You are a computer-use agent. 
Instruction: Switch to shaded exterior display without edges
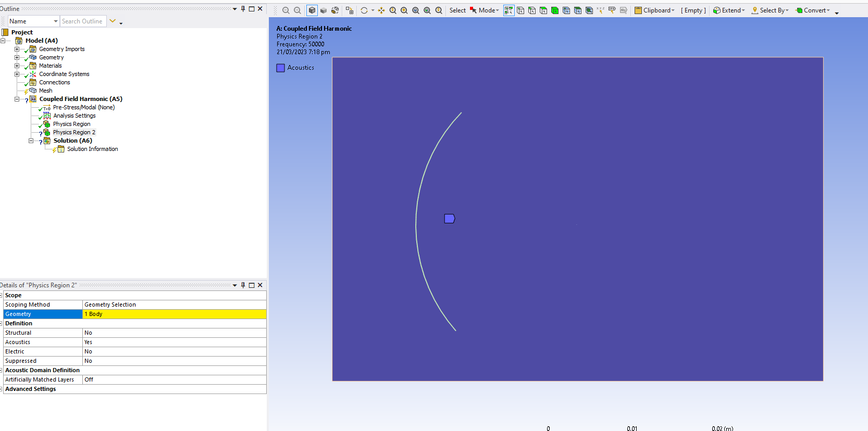(324, 10)
